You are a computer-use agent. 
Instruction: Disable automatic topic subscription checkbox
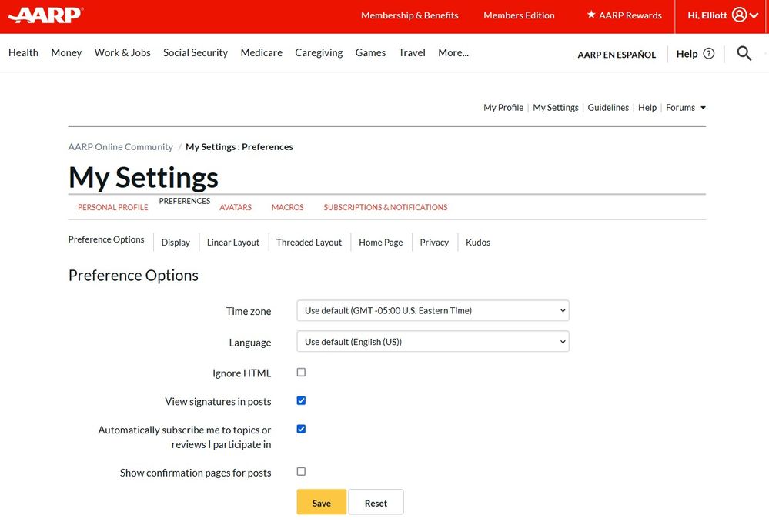tap(301, 430)
